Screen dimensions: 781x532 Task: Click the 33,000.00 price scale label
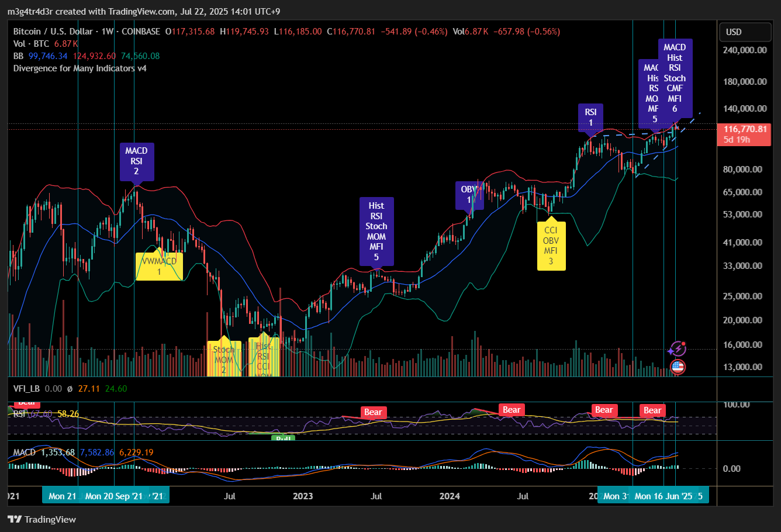click(x=742, y=266)
